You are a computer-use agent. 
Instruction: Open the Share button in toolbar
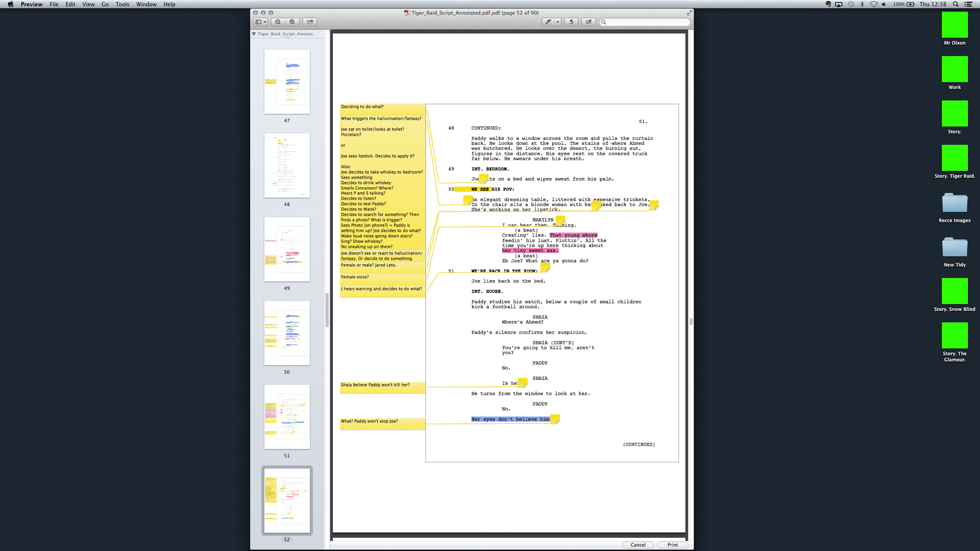click(310, 22)
